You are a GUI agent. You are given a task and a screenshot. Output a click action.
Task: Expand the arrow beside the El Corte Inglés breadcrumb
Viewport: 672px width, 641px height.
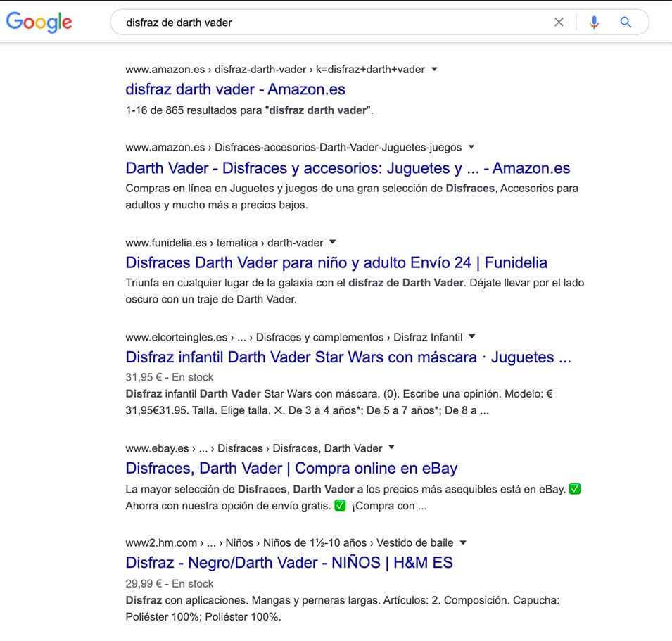click(x=470, y=336)
